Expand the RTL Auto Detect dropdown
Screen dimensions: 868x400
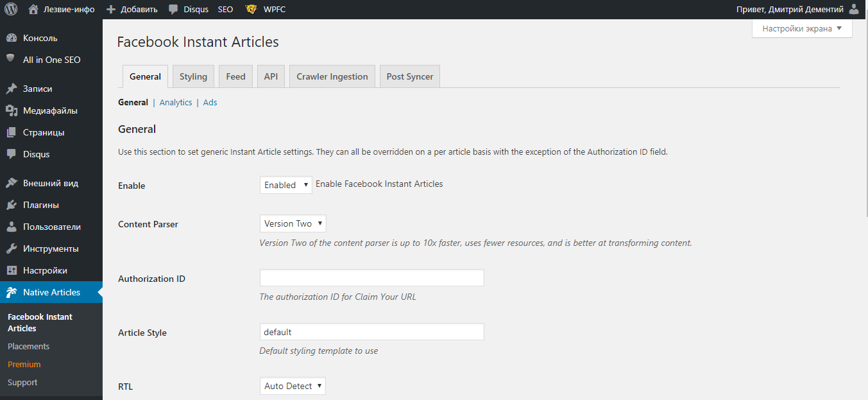(x=293, y=386)
